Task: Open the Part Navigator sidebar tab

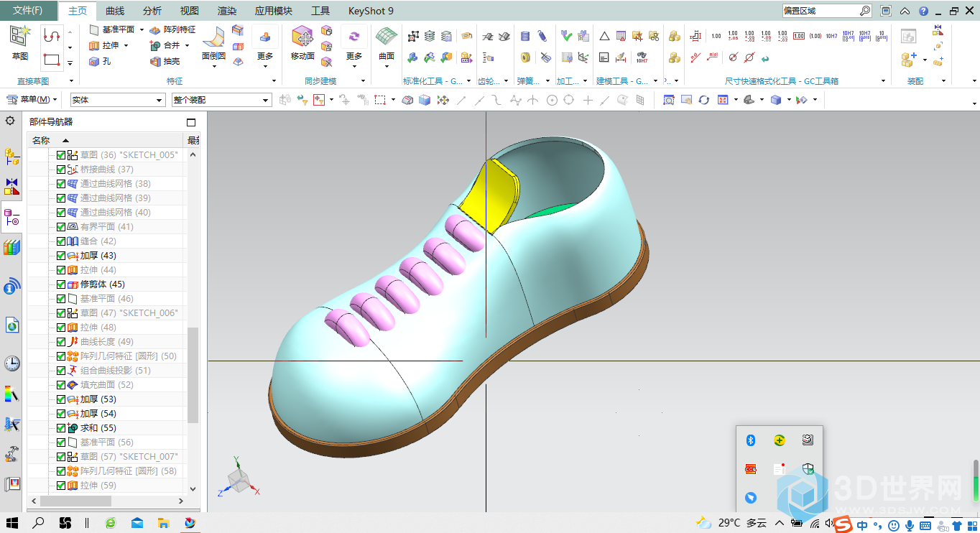Action: pyautogui.click(x=11, y=215)
